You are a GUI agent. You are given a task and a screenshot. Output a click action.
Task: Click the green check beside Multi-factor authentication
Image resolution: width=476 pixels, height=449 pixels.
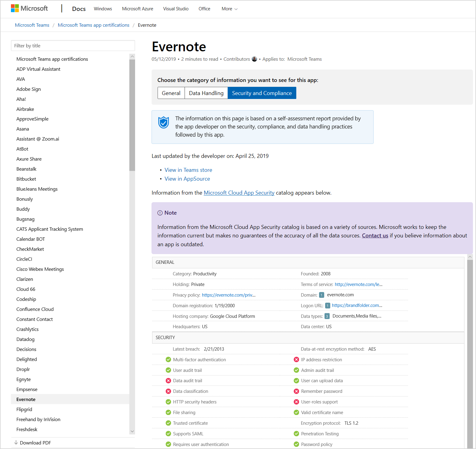[x=168, y=360]
